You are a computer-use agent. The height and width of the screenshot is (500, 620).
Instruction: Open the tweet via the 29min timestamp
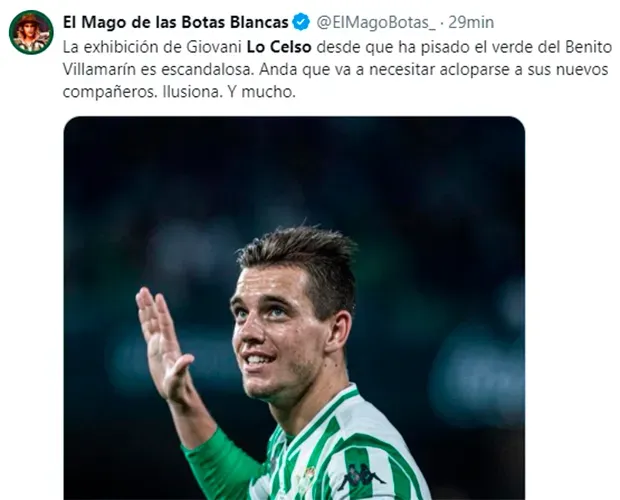471,22
